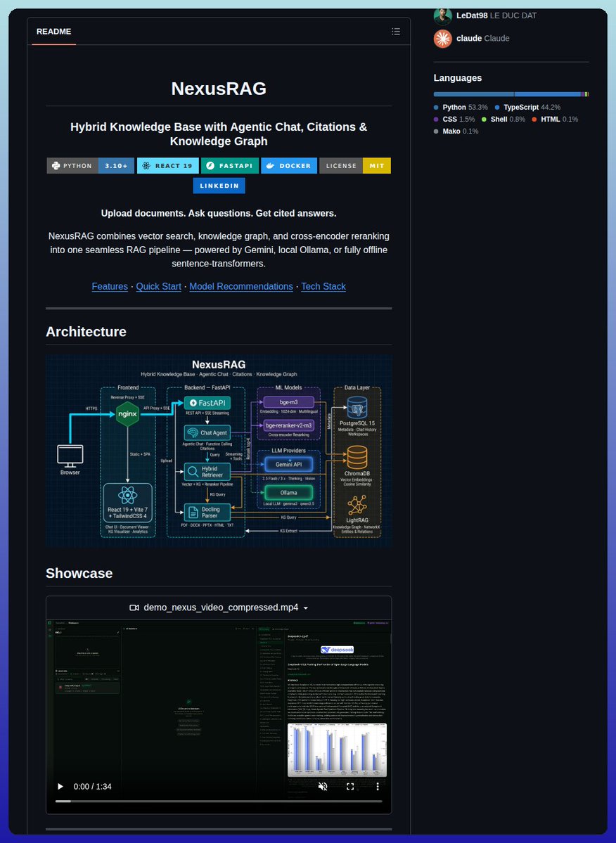Unmute the demo video
This screenshot has height=843, width=616.
(x=323, y=787)
